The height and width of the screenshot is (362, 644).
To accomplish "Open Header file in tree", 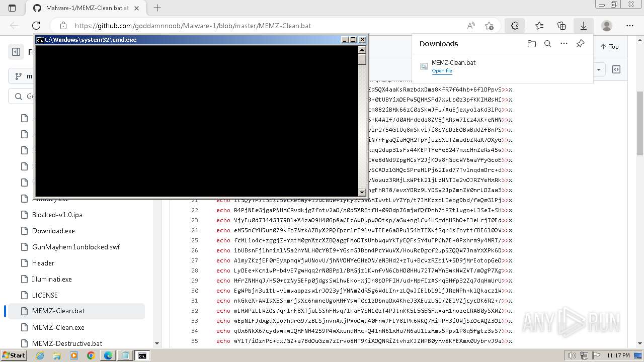I will pyautogui.click(x=43, y=263).
